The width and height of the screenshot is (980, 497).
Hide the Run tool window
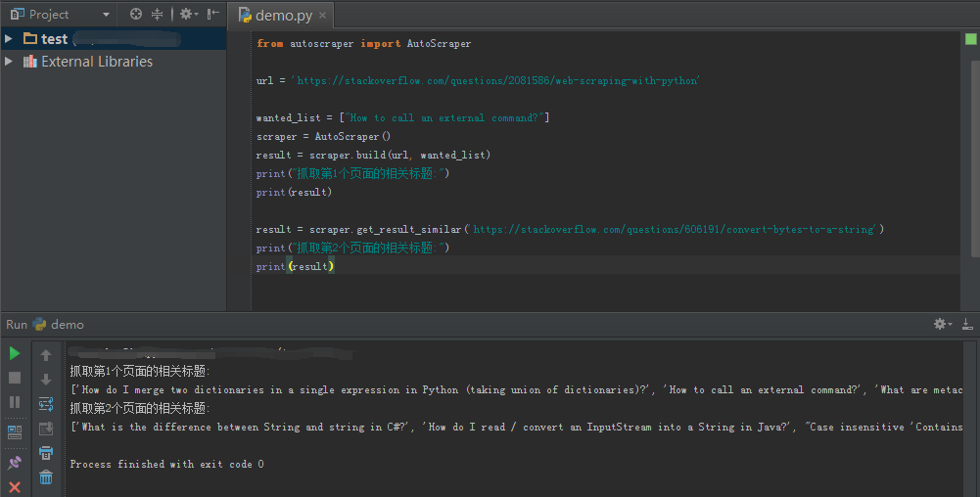tap(967, 324)
